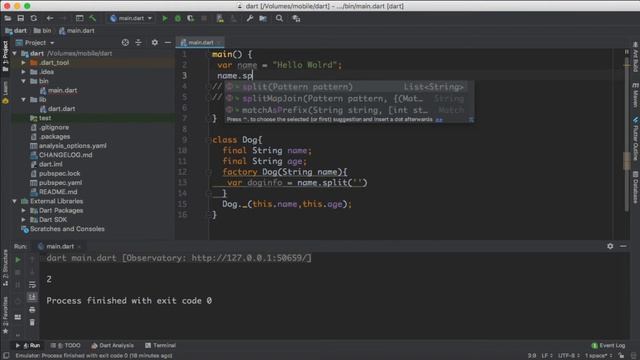Click dart breadcrumb in navigation bar
Viewport: 640px width, 360px height.
[16, 31]
